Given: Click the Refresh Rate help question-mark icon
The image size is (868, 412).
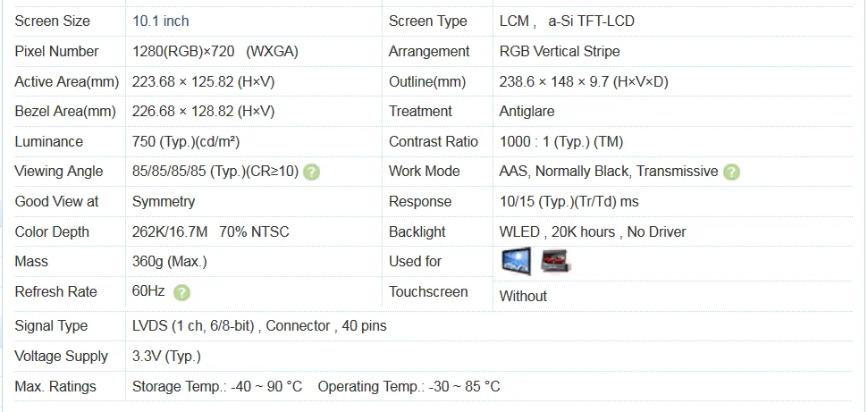Looking at the screenshot, I should [181, 292].
